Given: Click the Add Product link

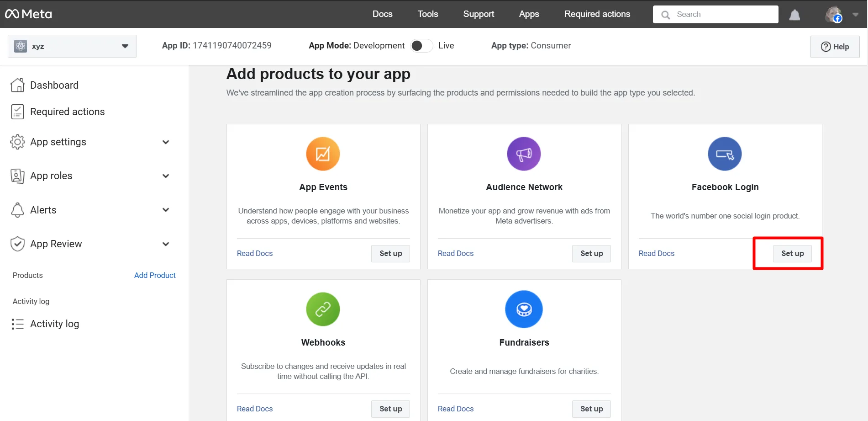Looking at the screenshot, I should tap(155, 275).
